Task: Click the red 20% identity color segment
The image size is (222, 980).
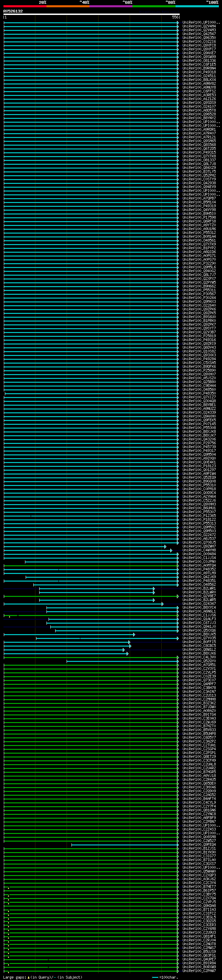Action: point(25,6)
